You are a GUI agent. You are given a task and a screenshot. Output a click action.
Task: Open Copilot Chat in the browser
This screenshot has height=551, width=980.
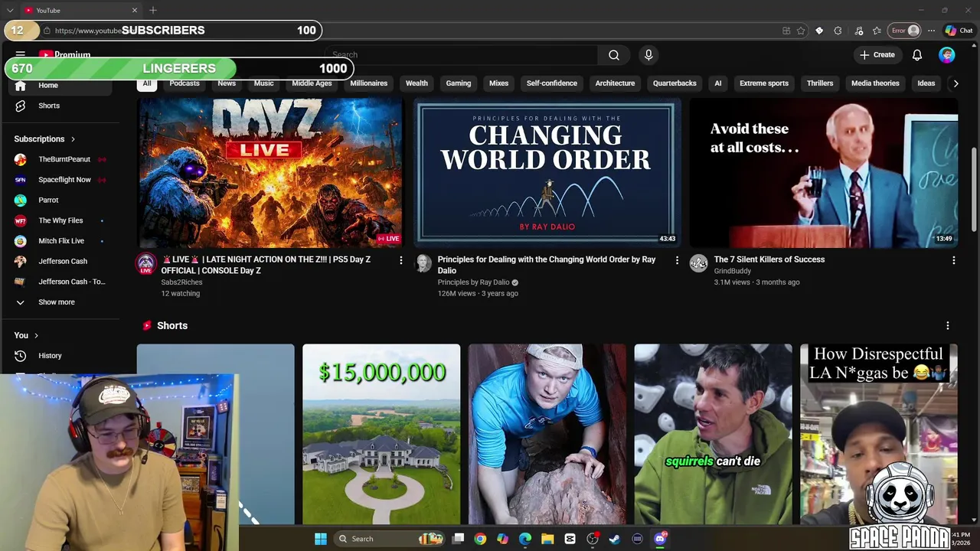959,31
